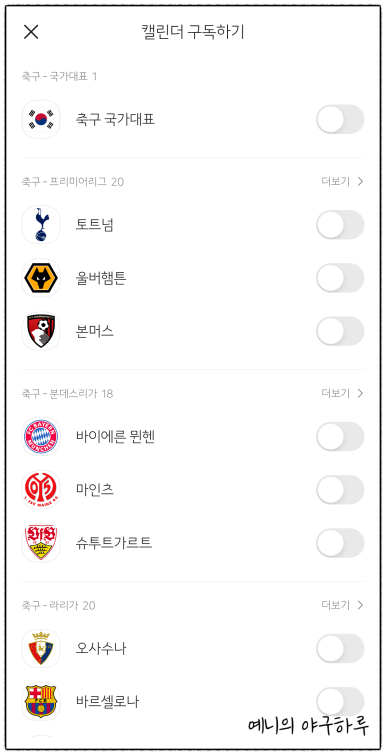Switch on the 오사수나 toggle
The image size is (386, 755).
click(340, 648)
